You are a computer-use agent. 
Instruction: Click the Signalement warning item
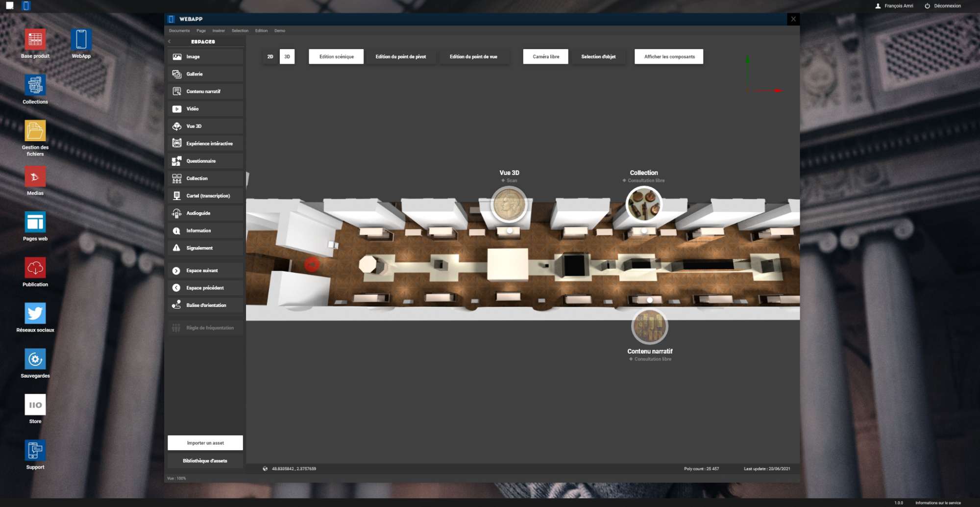click(x=205, y=248)
